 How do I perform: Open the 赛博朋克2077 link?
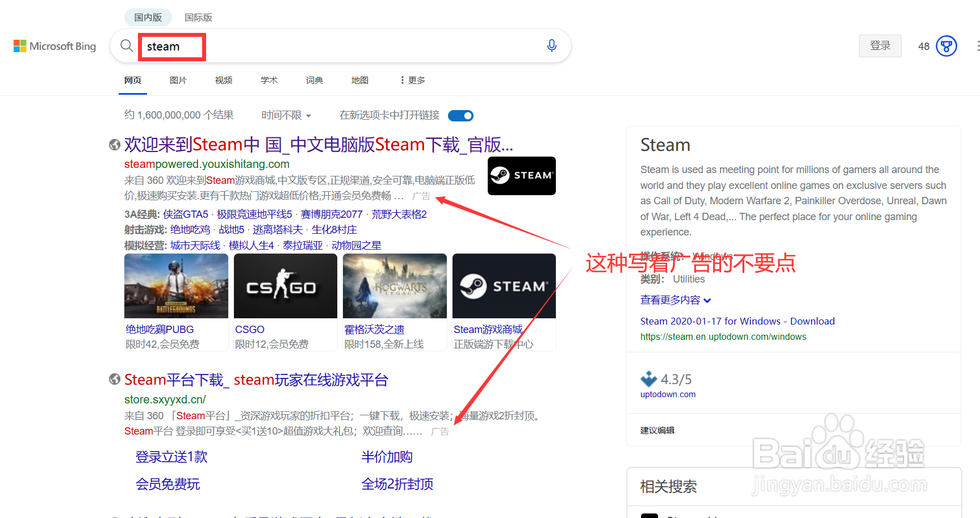pos(332,214)
